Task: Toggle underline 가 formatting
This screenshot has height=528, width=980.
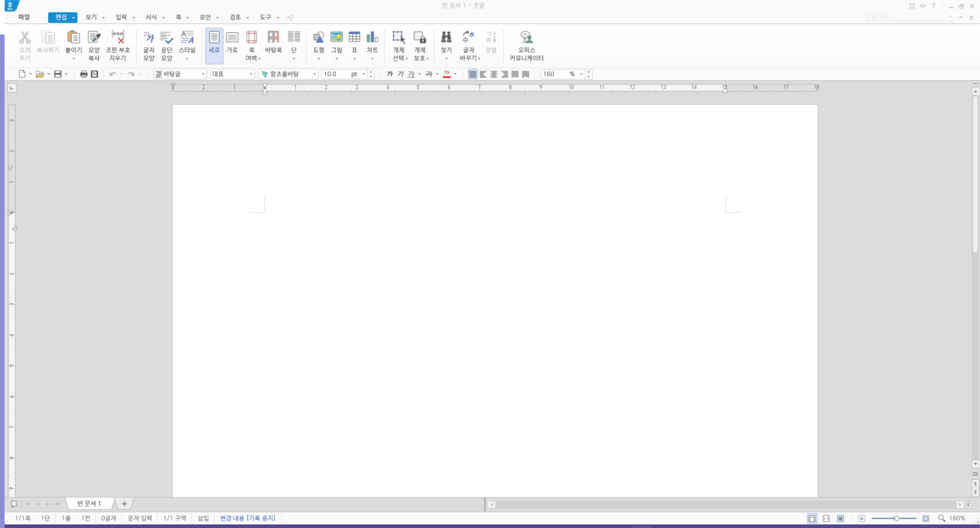Action: pos(411,74)
